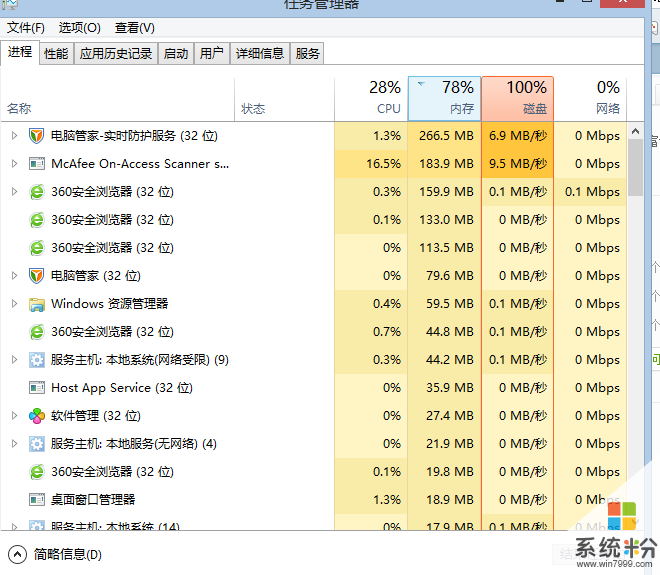This screenshot has width=660, height=575.
Task: Click the 桌面窗口管理器 process icon
Action: pos(37,500)
